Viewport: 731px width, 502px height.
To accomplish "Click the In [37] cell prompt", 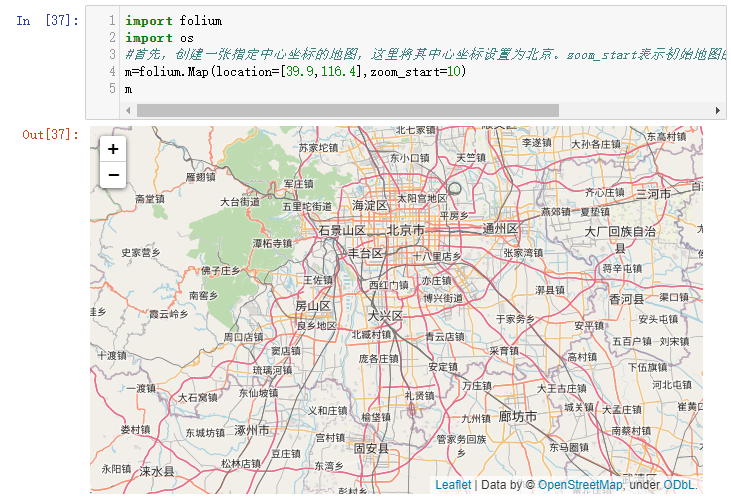I will pos(47,21).
